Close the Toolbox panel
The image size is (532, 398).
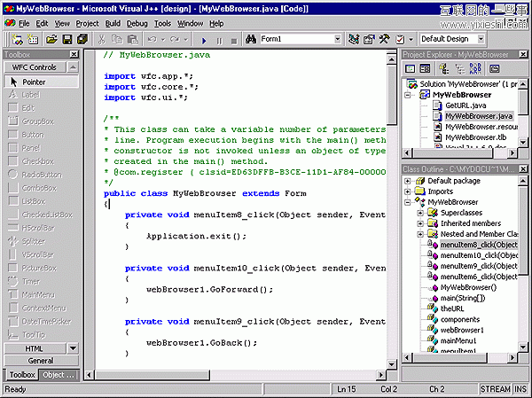click(x=73, y=55)
